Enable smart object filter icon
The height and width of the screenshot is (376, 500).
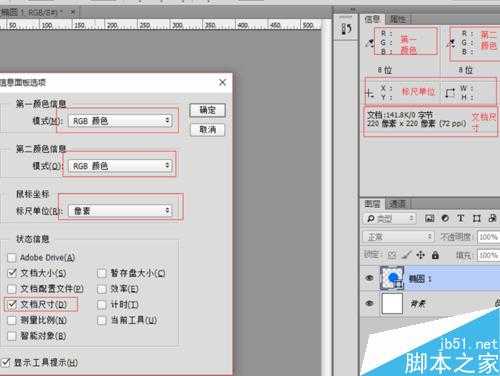[492, 218]
